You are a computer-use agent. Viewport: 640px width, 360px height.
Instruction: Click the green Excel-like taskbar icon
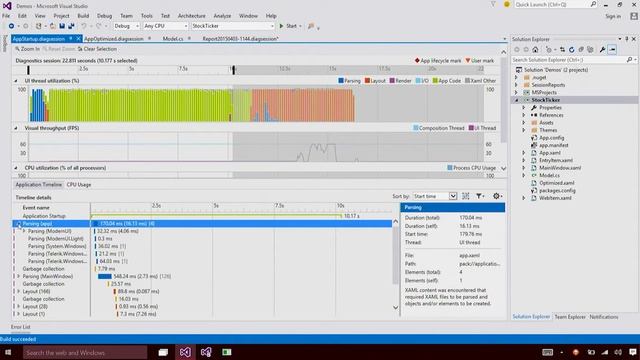[x=227, y=352]
